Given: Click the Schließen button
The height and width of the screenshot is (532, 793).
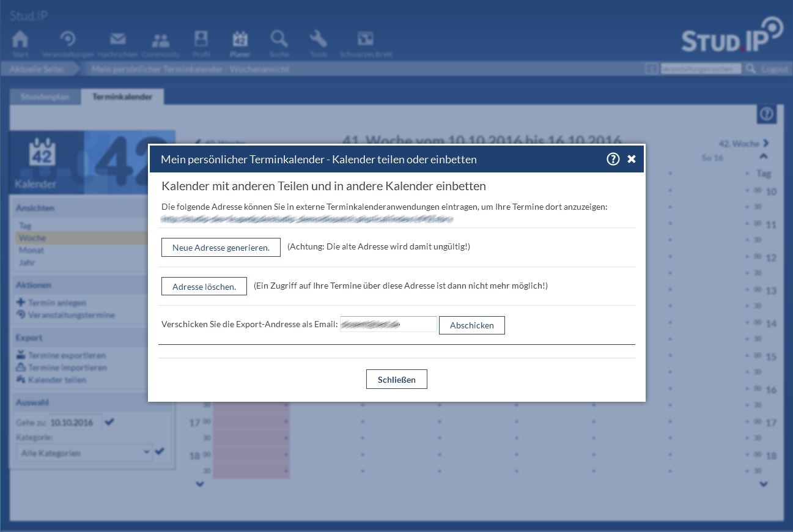Looking at the screenshot, I should [396, 379].
